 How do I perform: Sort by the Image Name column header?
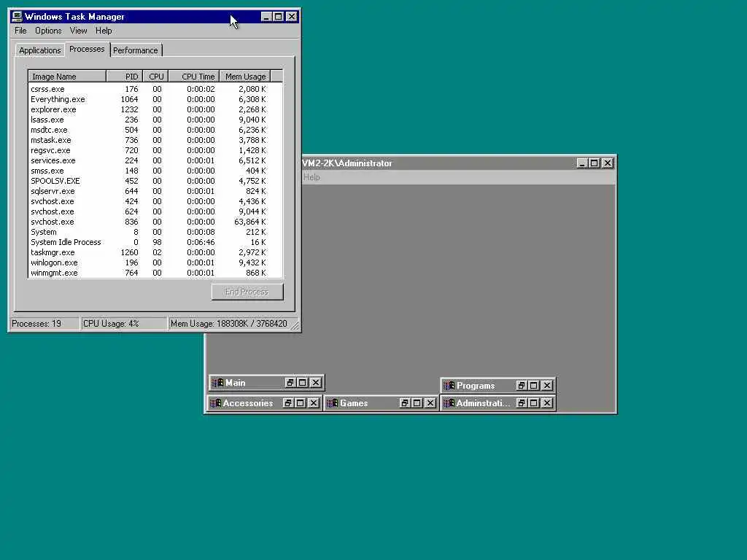coord(67,77)
